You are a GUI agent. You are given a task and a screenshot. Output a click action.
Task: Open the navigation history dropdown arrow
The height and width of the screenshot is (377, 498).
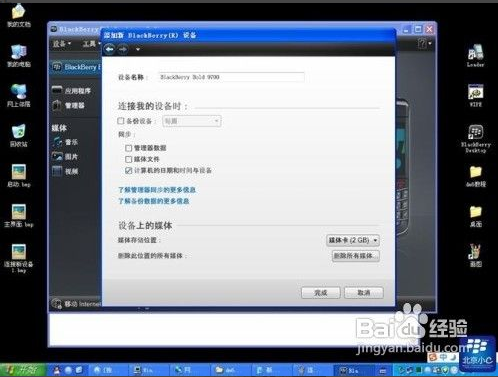pos(138,50)
